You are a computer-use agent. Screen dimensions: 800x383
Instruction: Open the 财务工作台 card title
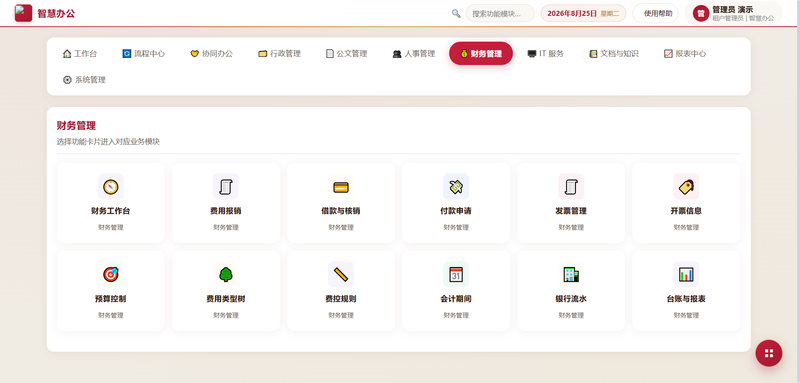111,211
